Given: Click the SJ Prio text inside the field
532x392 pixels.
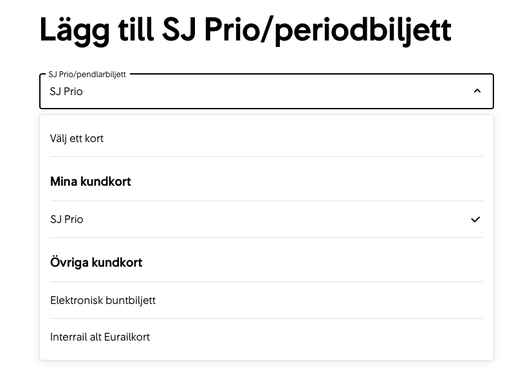Looking at the screenshot, I should point(66,91).
